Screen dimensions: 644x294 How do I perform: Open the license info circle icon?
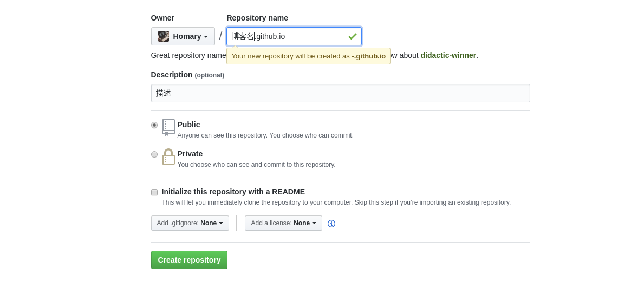point(331,224)
